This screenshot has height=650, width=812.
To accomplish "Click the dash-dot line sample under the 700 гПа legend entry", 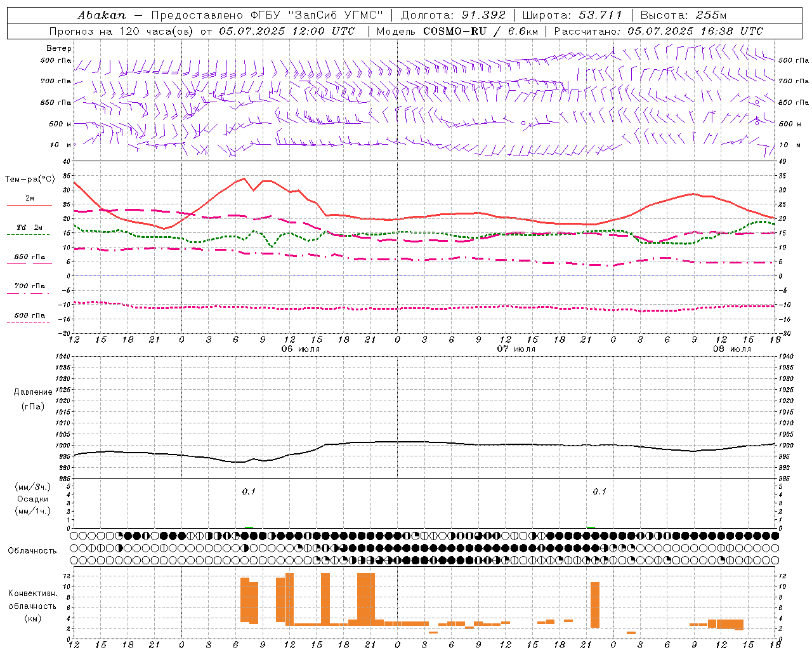I will (x=29, y=293).
